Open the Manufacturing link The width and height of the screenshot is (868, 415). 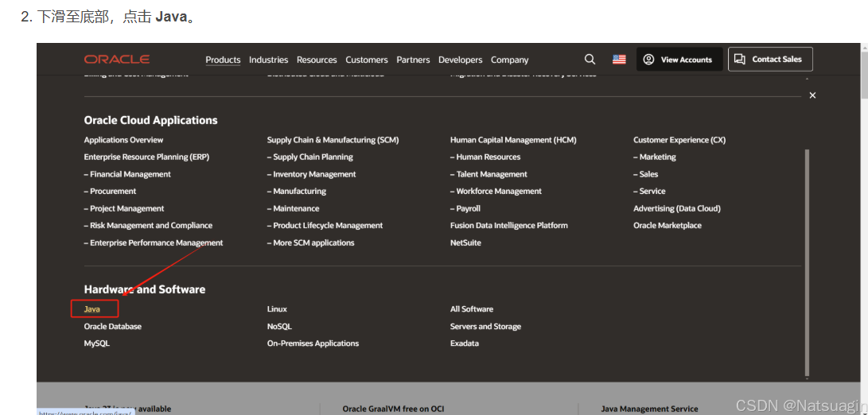297,191
